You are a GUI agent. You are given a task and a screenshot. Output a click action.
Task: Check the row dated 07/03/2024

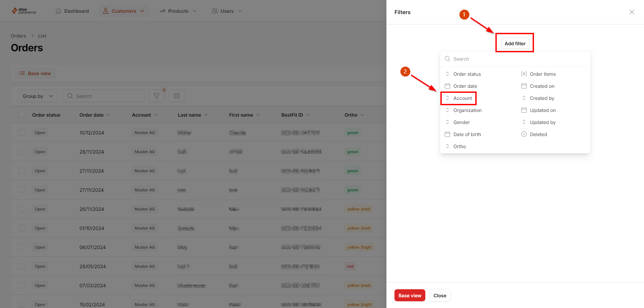tap(21, 285)
